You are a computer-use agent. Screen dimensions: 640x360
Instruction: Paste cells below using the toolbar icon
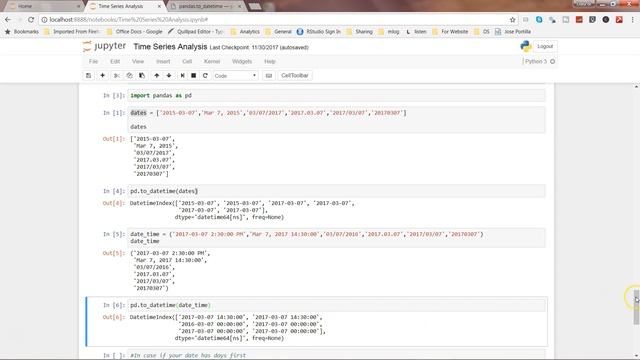[142, 76]
